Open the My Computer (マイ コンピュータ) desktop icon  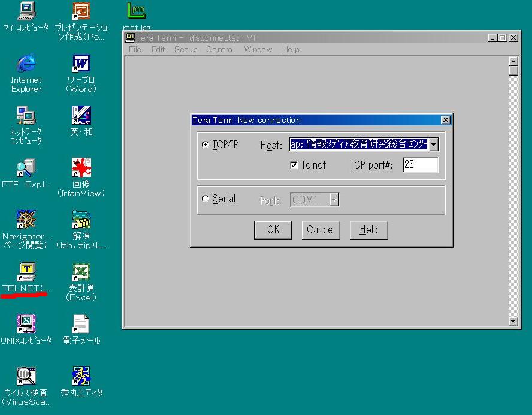click(x=26, y=11)
